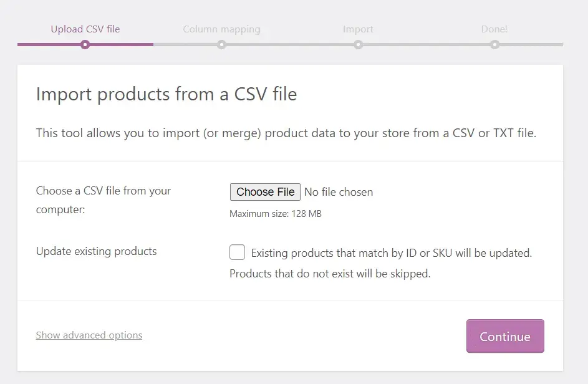This screenshot has width=588, height=384.
Task: Jump to the Import step label
Action: click(x=358, y=29)
